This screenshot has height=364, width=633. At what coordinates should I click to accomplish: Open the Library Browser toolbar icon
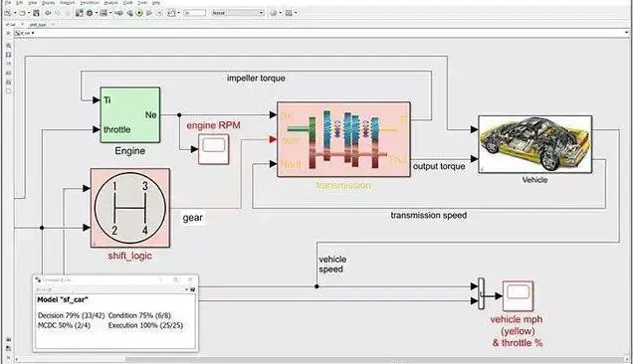click(x=80, y=13)
